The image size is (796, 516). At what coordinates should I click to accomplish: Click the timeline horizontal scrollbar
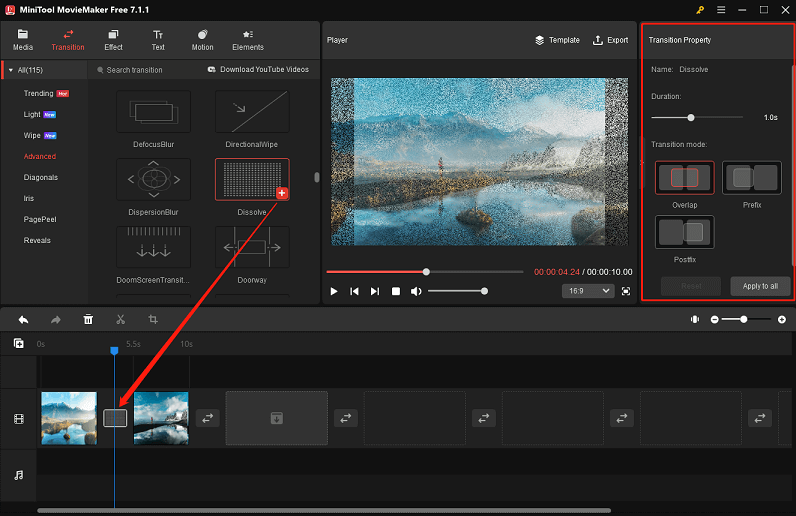point(324,510)
